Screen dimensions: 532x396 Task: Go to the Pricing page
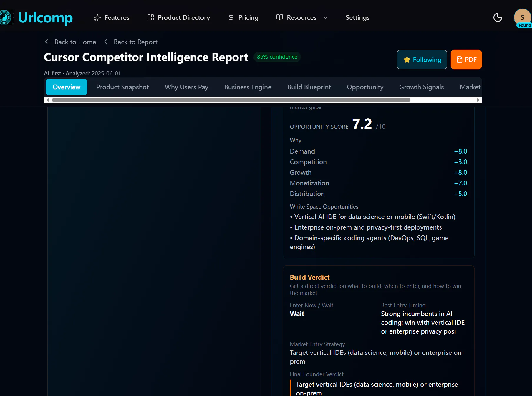click(243, 18)
